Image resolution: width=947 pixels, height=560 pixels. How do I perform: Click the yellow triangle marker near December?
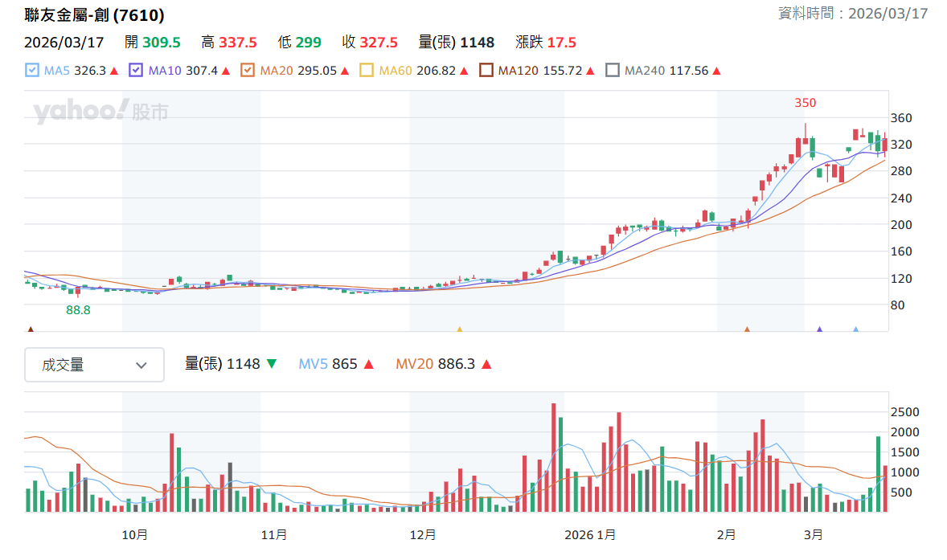(x=460, y=329)
